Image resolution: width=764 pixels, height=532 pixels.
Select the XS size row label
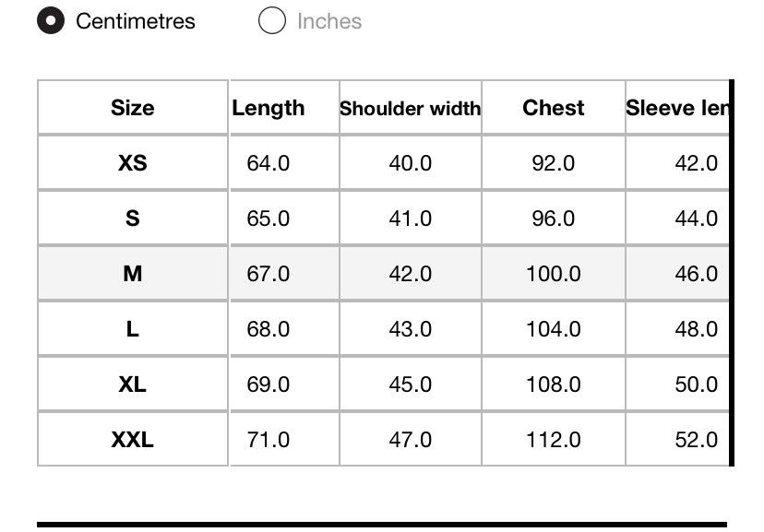coord(133,162)
